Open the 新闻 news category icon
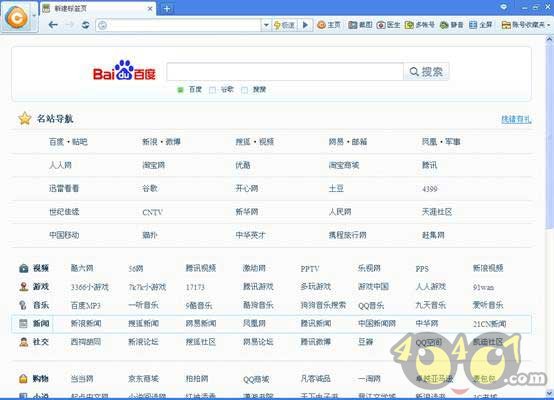This screenshot has width=554, height=400. point(23,323)
